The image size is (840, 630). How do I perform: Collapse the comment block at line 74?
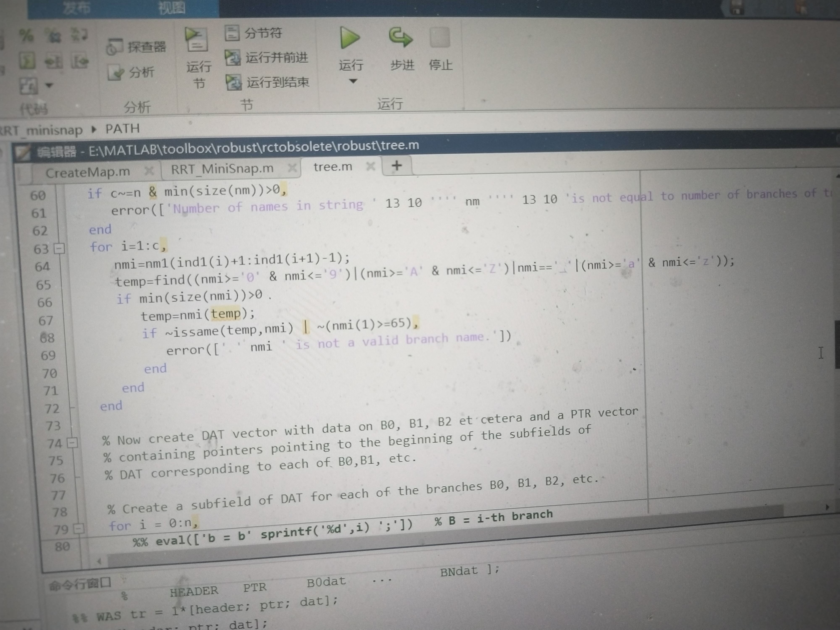[72, 443]
